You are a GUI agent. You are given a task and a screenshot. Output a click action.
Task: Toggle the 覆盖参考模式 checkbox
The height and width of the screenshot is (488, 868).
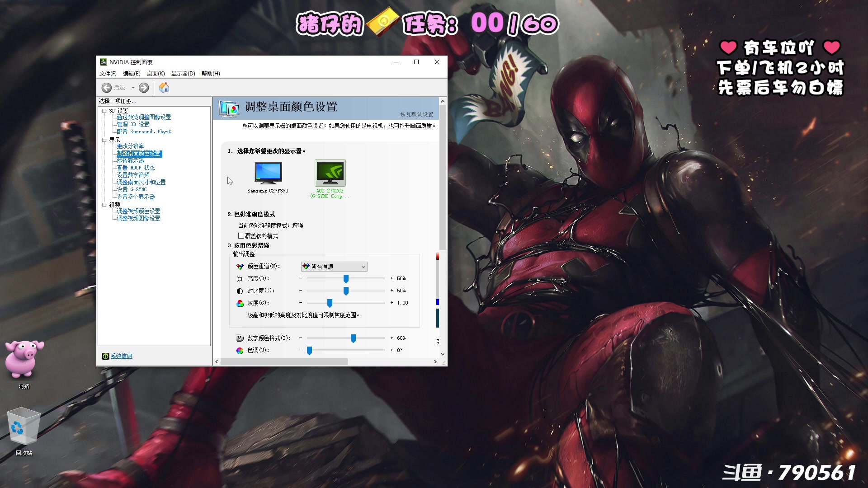241,236
